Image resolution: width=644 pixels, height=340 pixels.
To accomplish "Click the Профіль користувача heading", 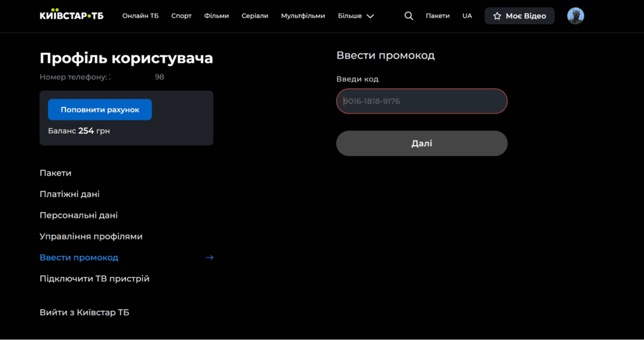I will click(x=126, y=58).
